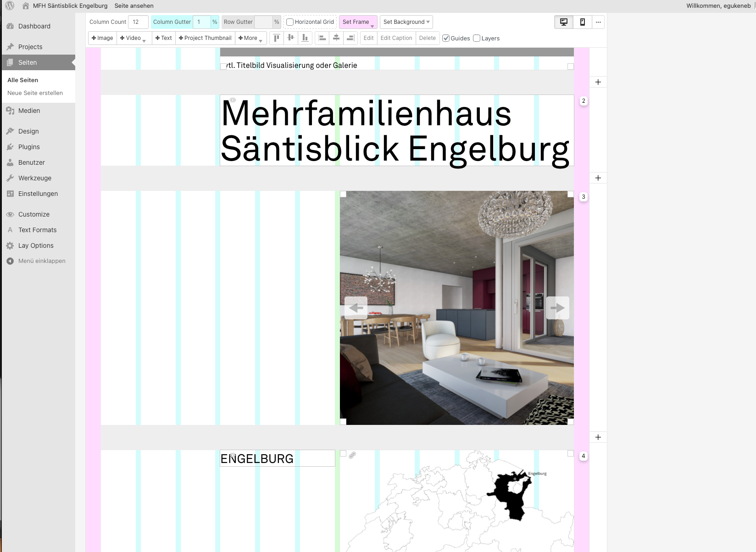This screenshot has height=552, width=756.
Task: Switch to phone layout view
Action: 582,22
